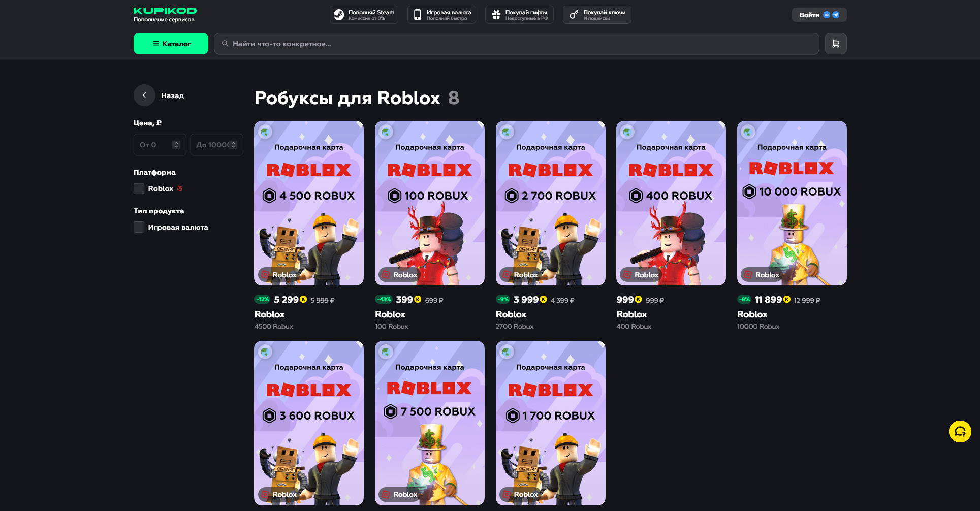Image resolution: width=980 pixels, height=511 pixels.
Task: Click stepper arrows in minimum price field
Action: [176, 145]
